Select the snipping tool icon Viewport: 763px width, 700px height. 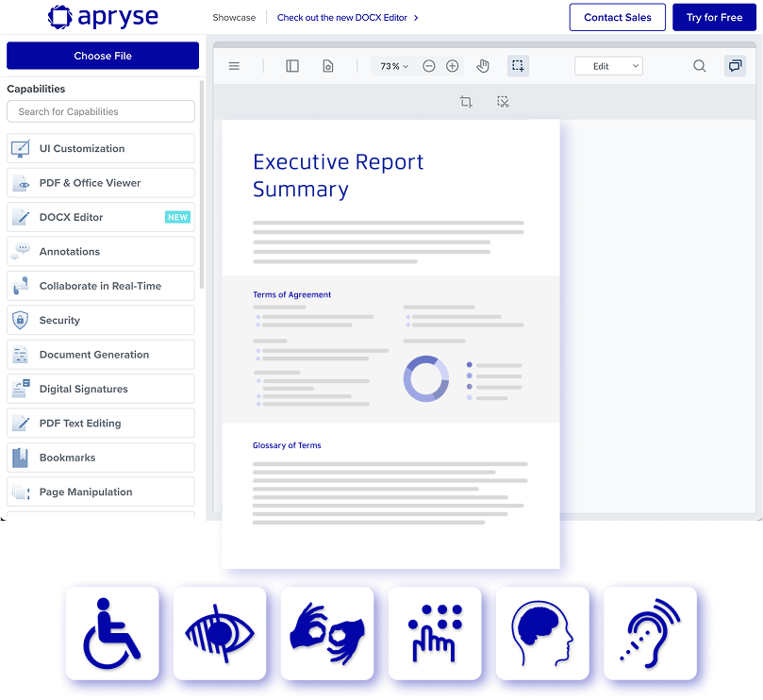(503, 101)
